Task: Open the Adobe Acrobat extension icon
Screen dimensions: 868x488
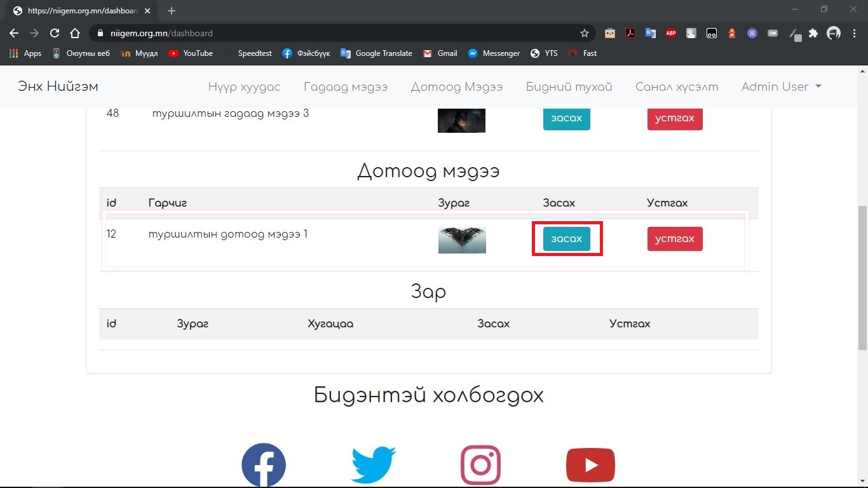Action: point(630,33)
